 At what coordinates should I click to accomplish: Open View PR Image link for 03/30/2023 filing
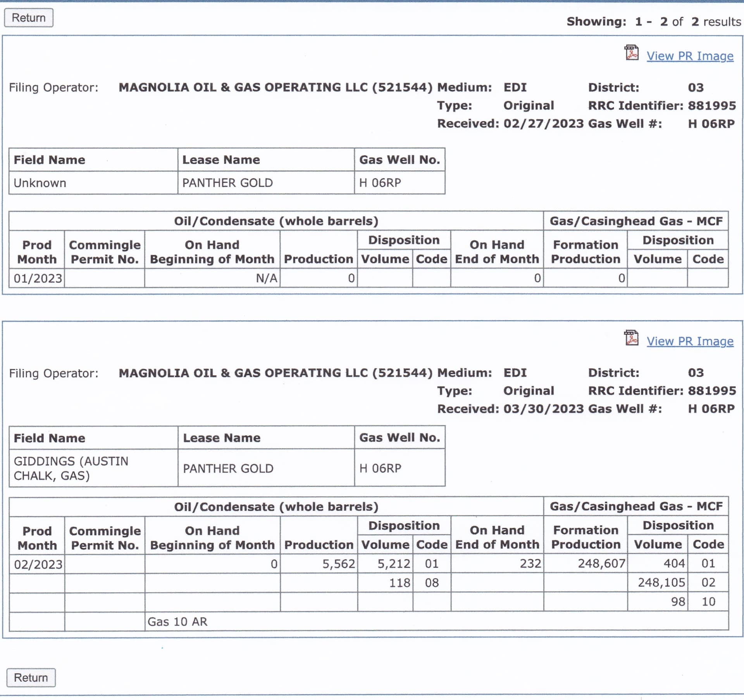pos(690,341)
